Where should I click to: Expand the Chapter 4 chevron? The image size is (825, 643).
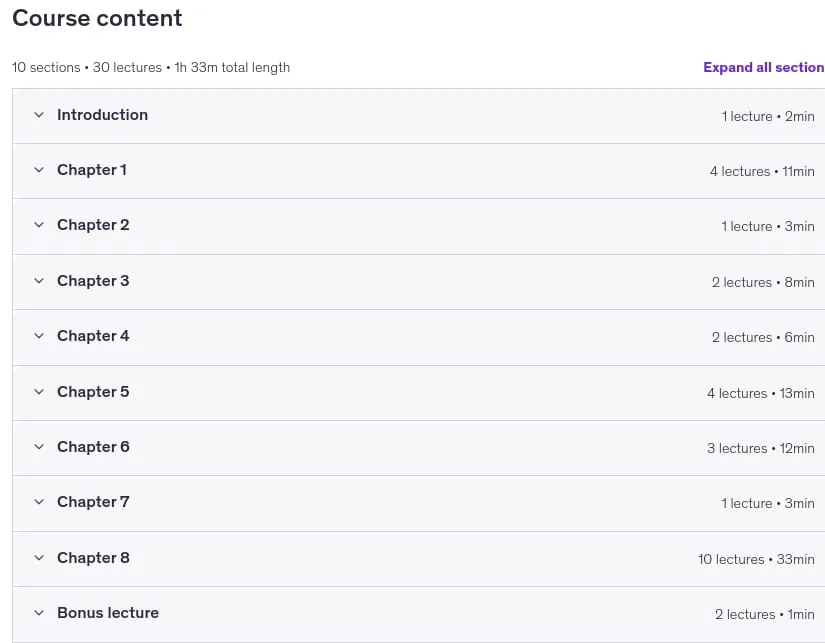[39, 336]
